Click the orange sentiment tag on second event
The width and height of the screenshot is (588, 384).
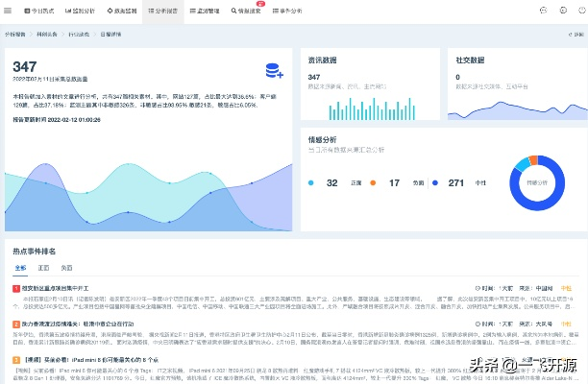[x=566, y=324]
